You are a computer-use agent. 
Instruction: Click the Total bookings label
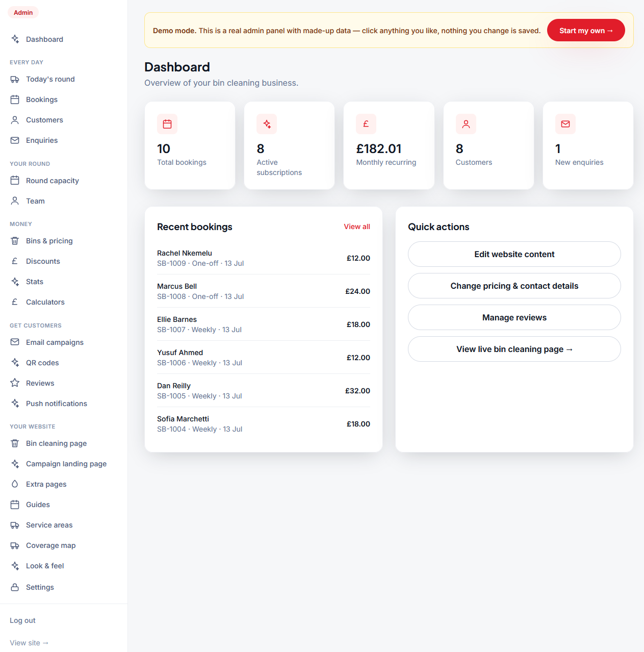(x=182, y=162)
